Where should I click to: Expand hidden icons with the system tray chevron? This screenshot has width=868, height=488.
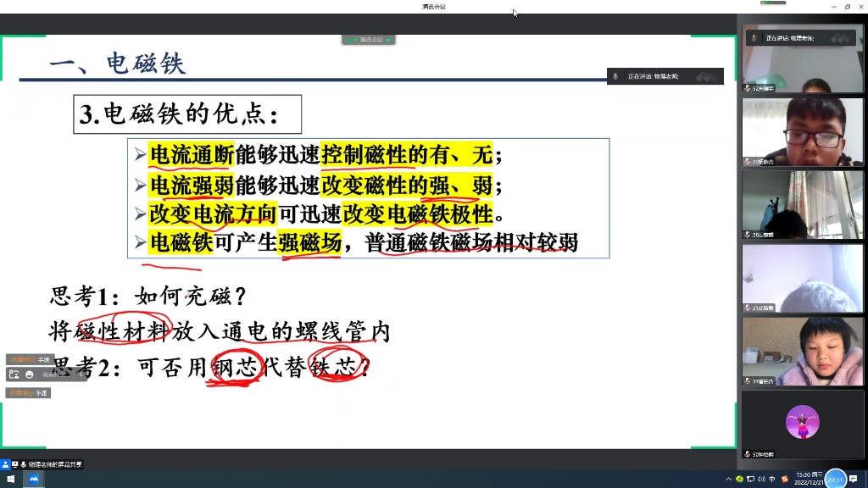pos(730,479)
